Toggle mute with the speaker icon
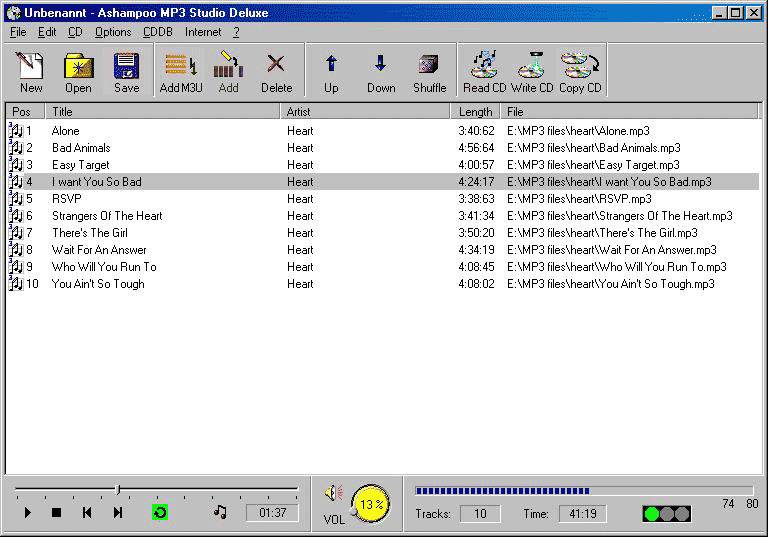768x537 pixels. pos(333,493)
